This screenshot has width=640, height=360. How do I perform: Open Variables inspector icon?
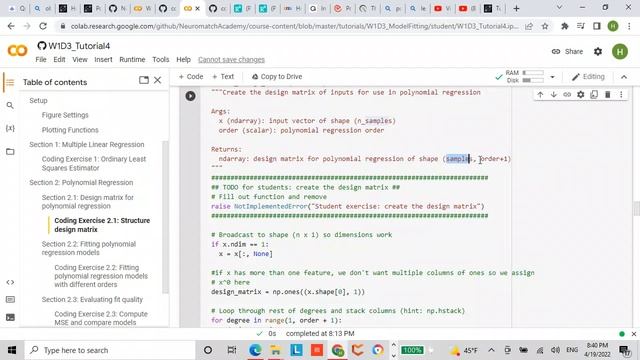pos(10,128)
